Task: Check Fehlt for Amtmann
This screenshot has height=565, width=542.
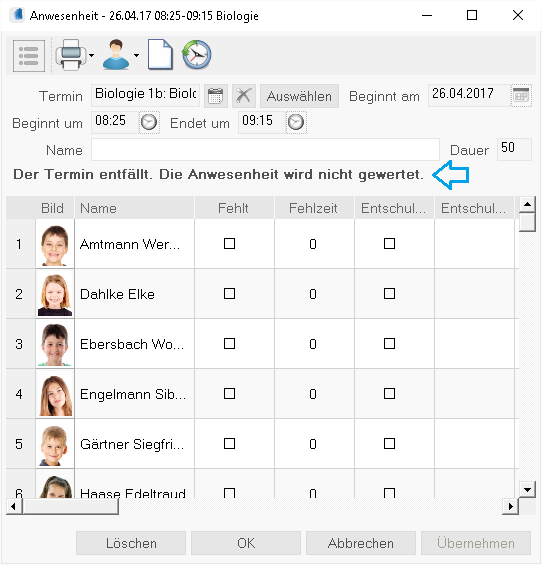Action: (x=230, y=244)
